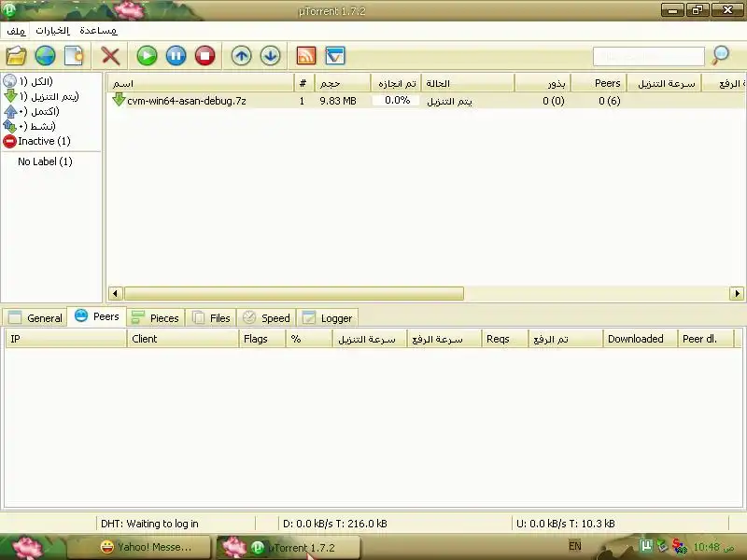Select the Inactive (1) category

click(x=36, y=141)
